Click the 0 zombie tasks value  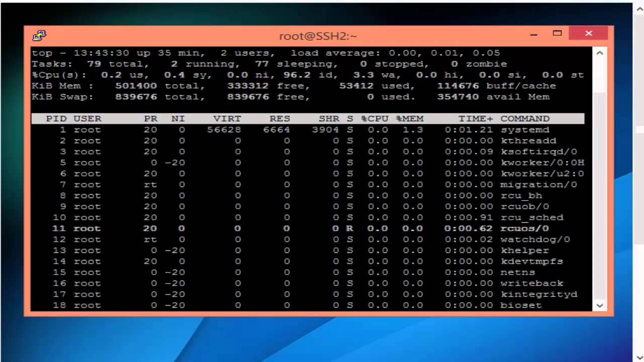coord(454,64)
